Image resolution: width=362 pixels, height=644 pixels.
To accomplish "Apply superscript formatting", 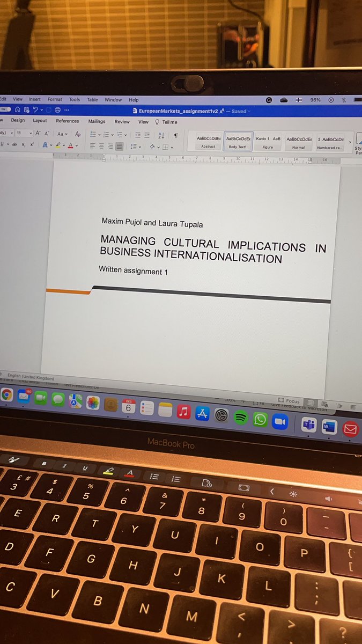I will point(32,145).
